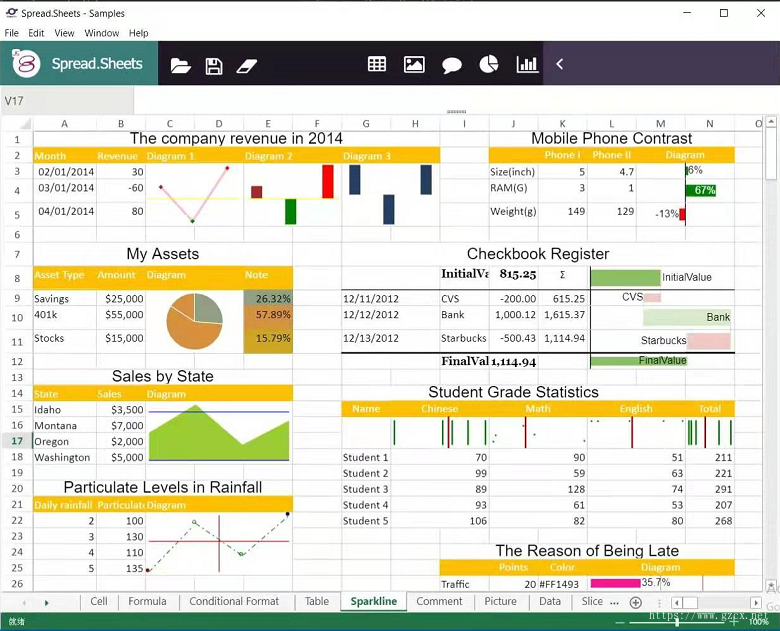Open the Edit menu
This screenshot has width=780, height=631.
point(36,33)
